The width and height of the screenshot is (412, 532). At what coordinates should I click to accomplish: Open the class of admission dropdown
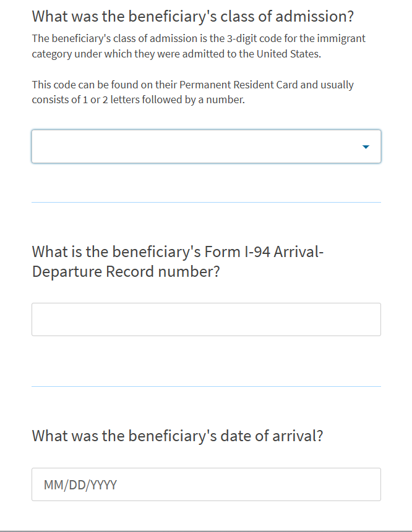(206, 146)
